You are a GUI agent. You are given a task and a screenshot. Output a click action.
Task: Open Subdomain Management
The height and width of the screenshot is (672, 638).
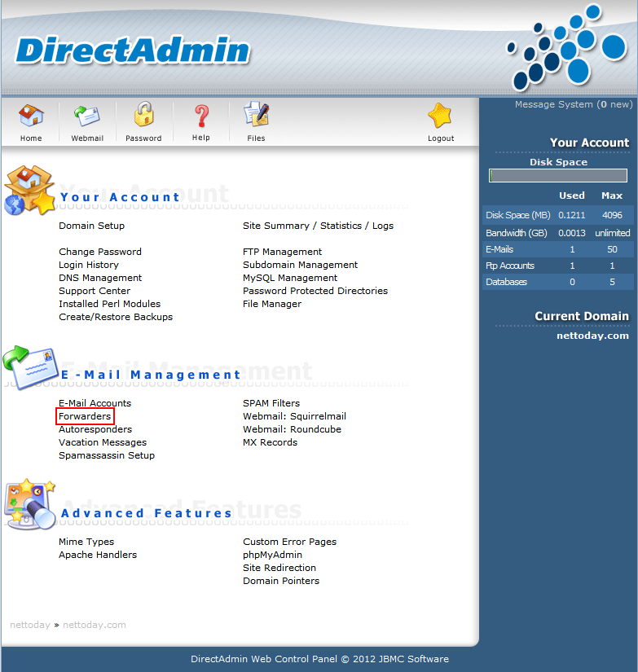coord(300,265)
